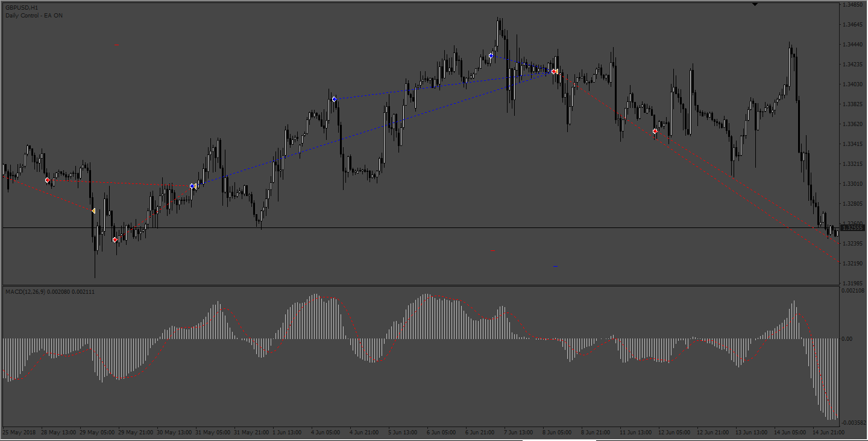
Task: Click the '11 Jun 13:00' time label
Action: click(x=636, y=433)
